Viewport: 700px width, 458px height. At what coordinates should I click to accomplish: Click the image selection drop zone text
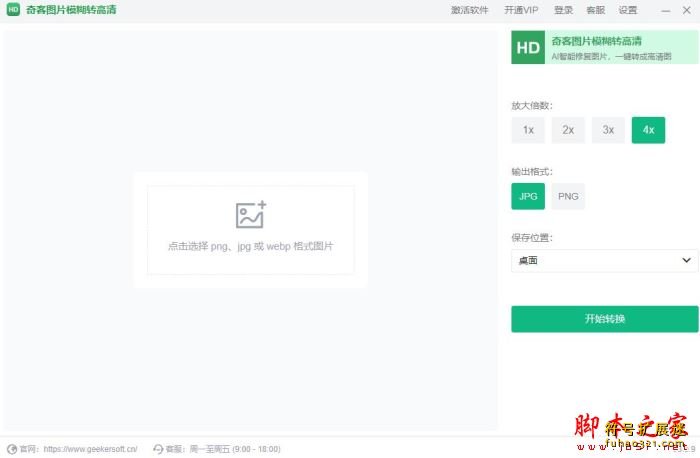coord(250,246)
